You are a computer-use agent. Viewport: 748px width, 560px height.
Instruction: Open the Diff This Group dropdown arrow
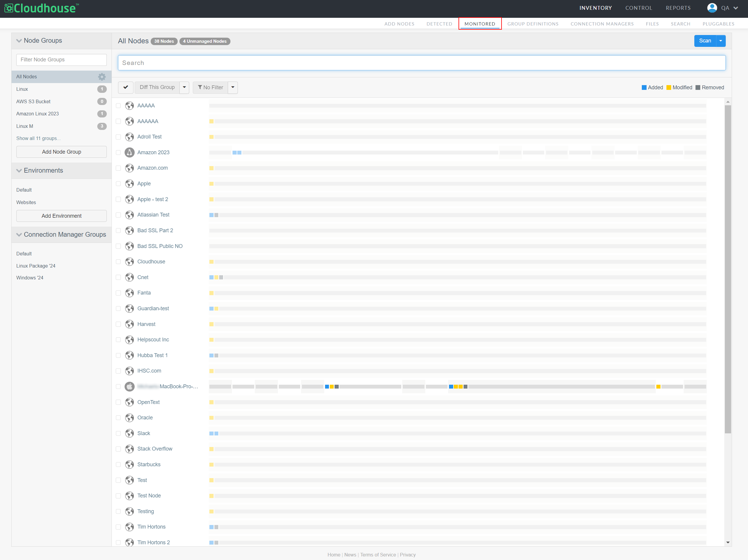(x=184, y=87)
